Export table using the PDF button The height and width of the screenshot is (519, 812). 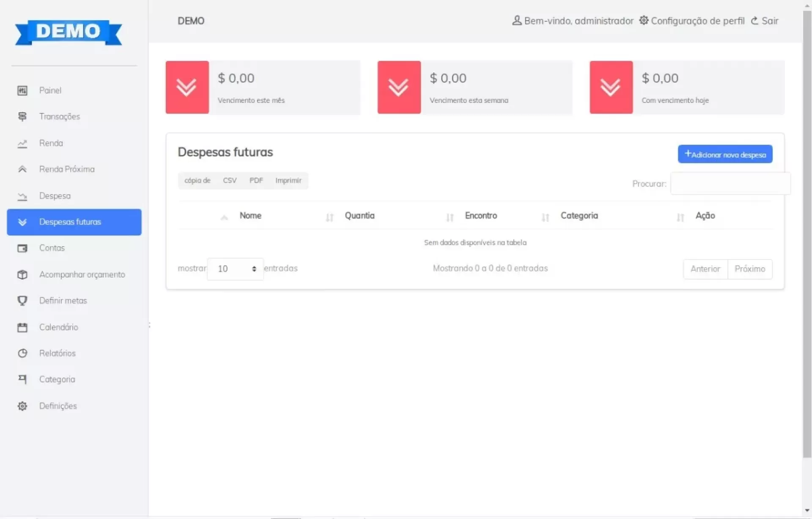[256, 181]
